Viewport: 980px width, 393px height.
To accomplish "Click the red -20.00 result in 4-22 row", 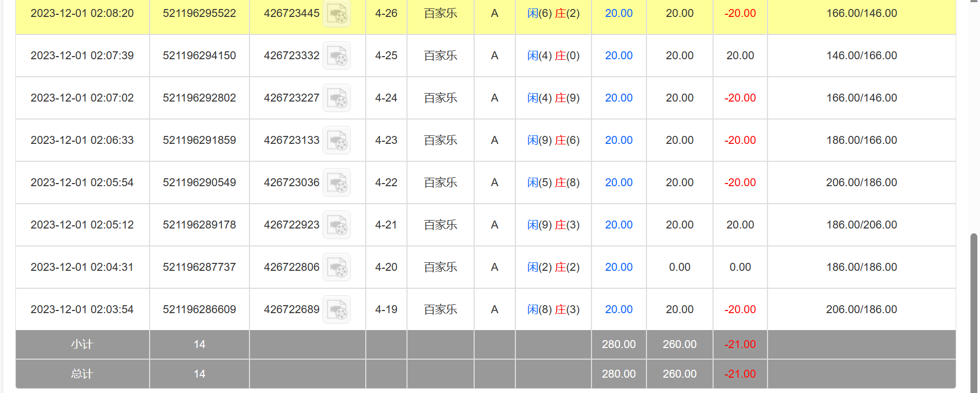I will click(739, 182).
